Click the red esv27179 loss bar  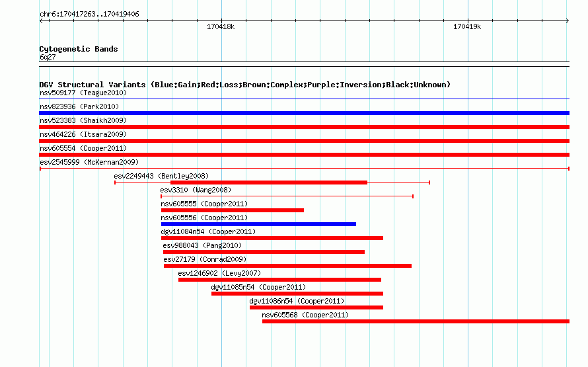click(287, 266)
